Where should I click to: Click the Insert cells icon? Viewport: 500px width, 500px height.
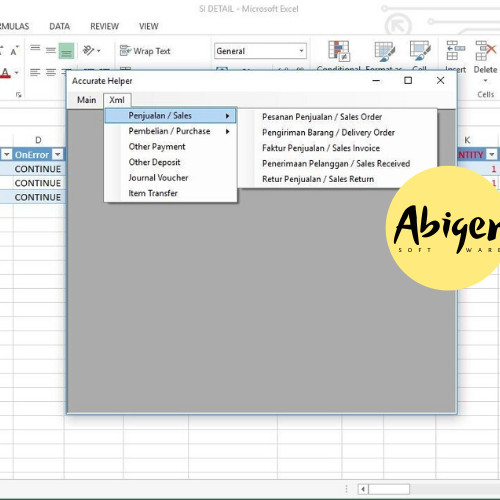(455, 50)
